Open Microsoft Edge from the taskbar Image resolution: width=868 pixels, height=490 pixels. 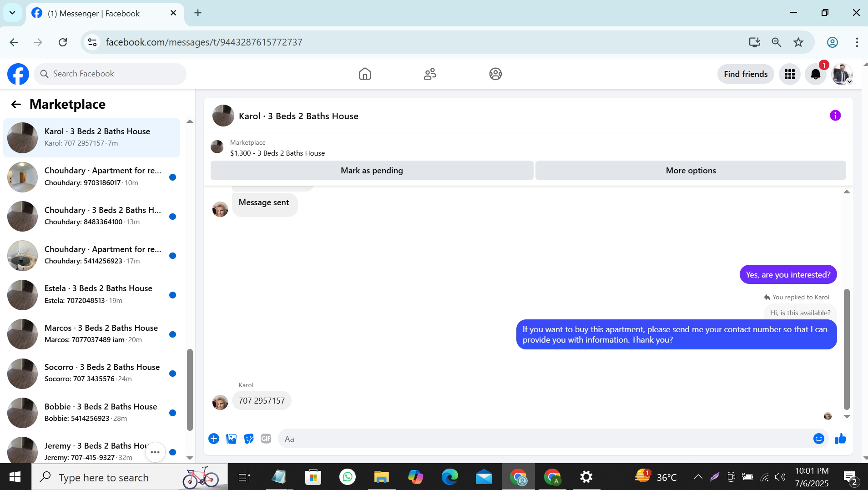449,477
